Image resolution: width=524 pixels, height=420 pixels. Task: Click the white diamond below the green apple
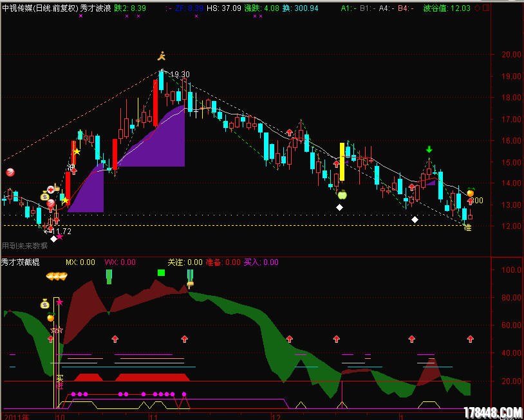tap(339, 208)
